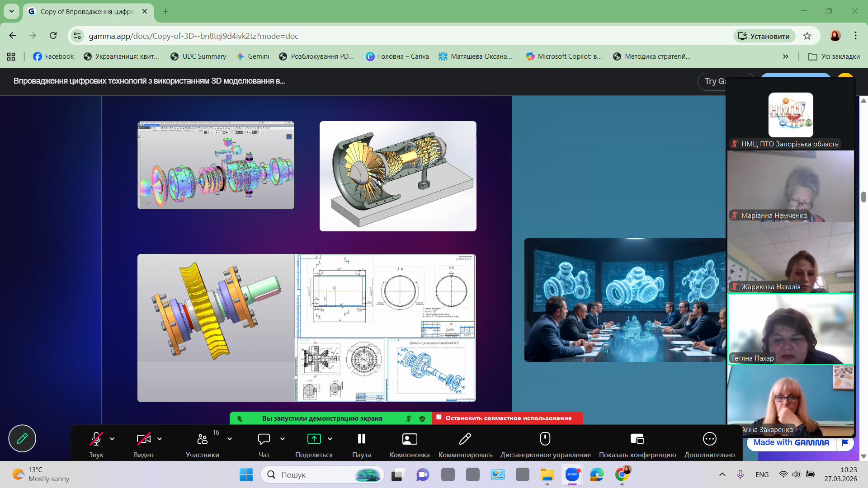Open UDC Summary bookmark

click(x=198, y=56)
